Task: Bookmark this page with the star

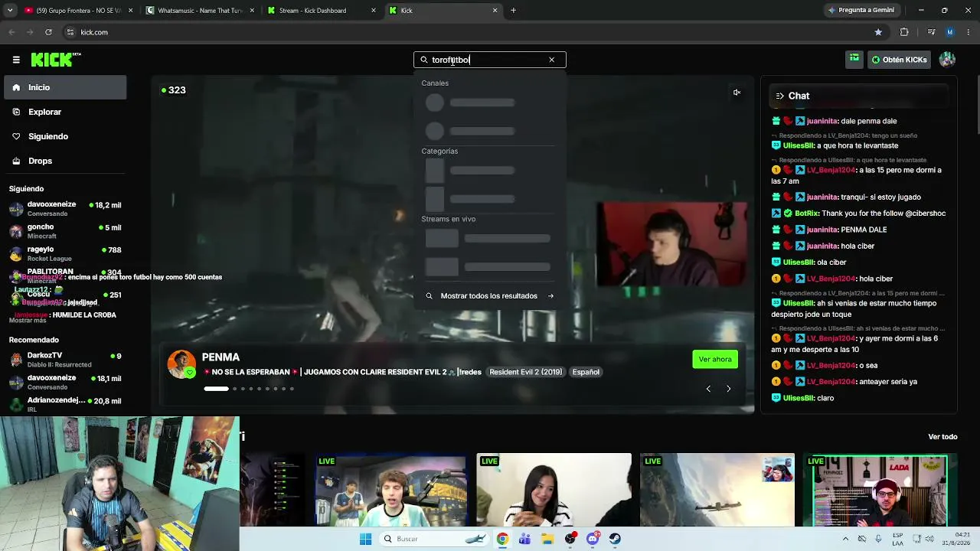Action: click(x=878, y=32)
